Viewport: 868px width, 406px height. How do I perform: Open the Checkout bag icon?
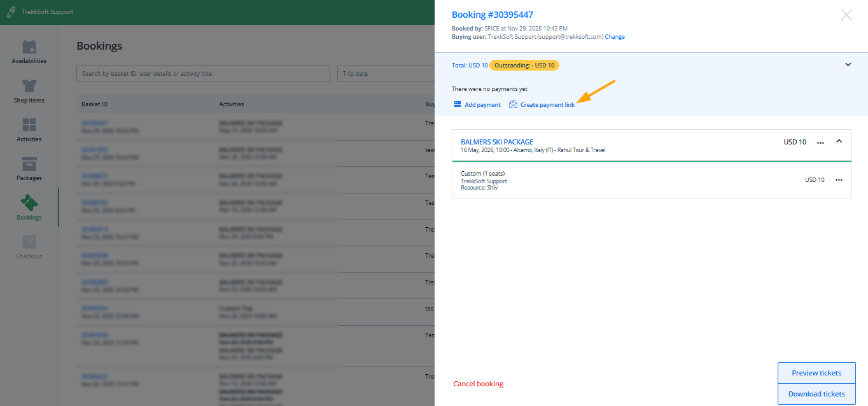click(29, 242)
